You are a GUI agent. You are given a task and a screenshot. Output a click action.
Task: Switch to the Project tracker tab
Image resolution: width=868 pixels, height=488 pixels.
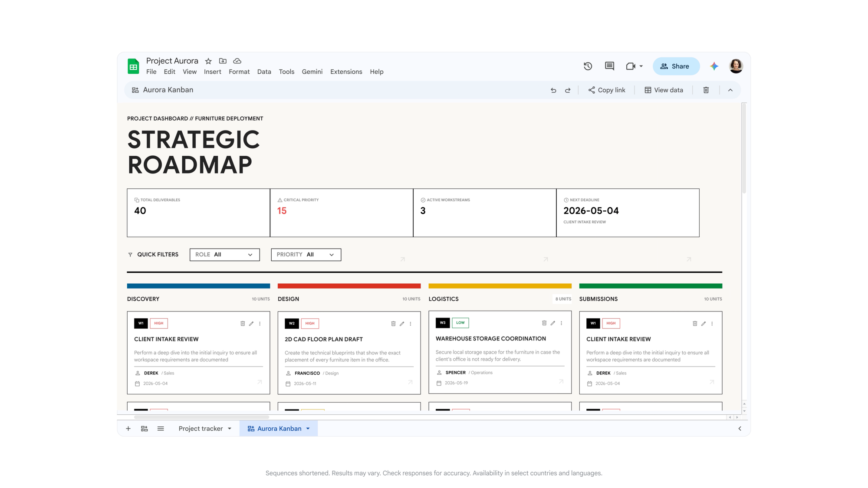click(201, 429)
